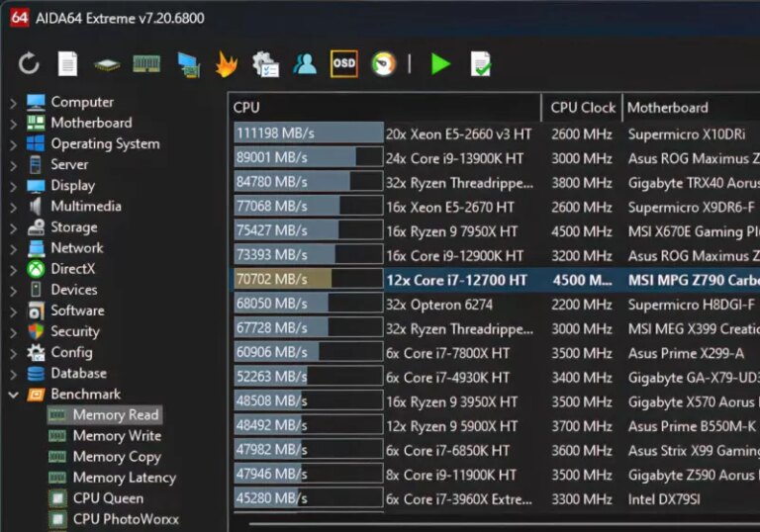760x532 pixels.
Task: Collapse the Benchmark tree node
Action: (x=14, y=395)
